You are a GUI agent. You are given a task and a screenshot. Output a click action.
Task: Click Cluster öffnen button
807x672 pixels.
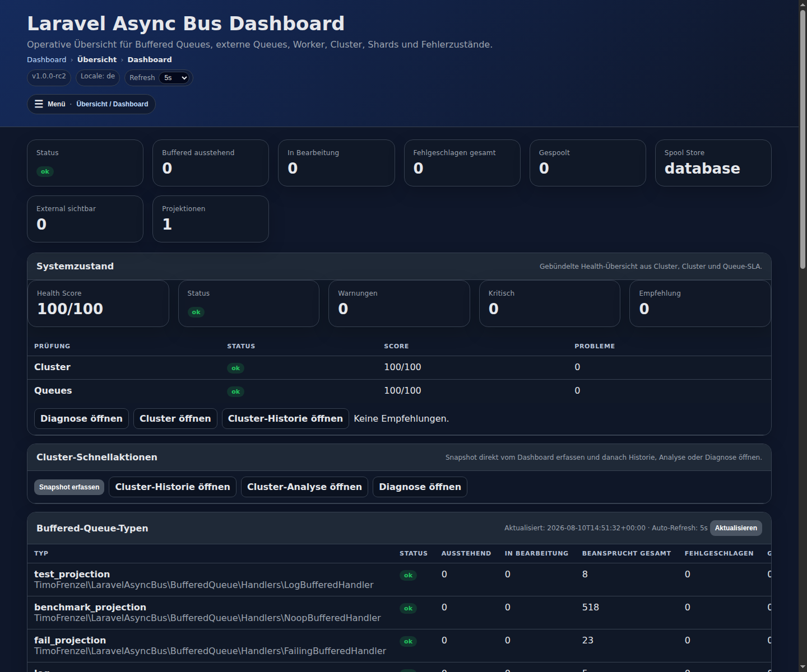coord(175,419)
